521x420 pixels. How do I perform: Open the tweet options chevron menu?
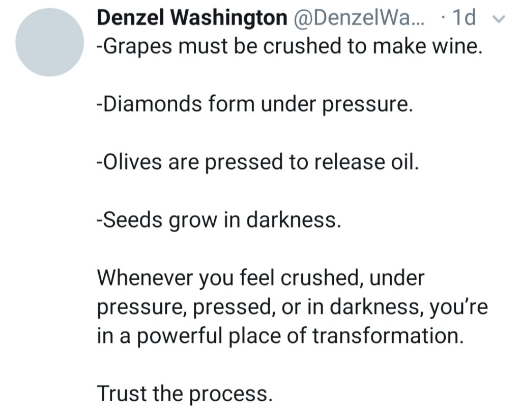(x=499, y=19)
